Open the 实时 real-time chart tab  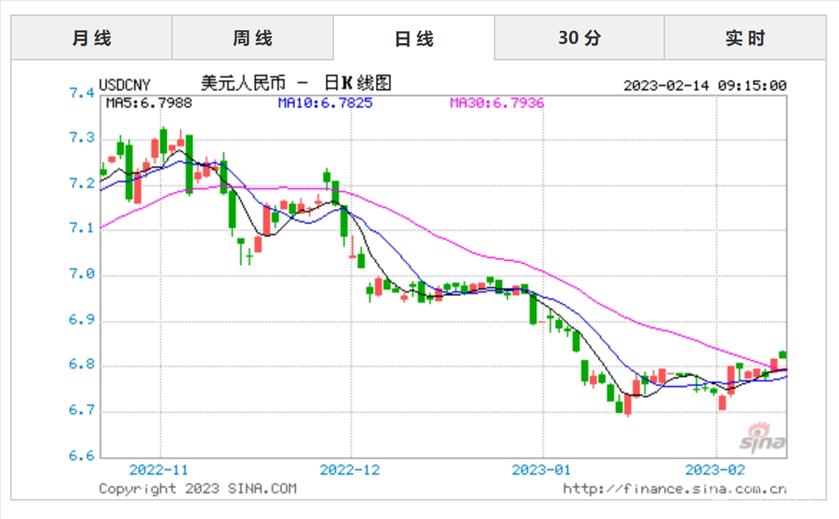[x=745, y=38]
